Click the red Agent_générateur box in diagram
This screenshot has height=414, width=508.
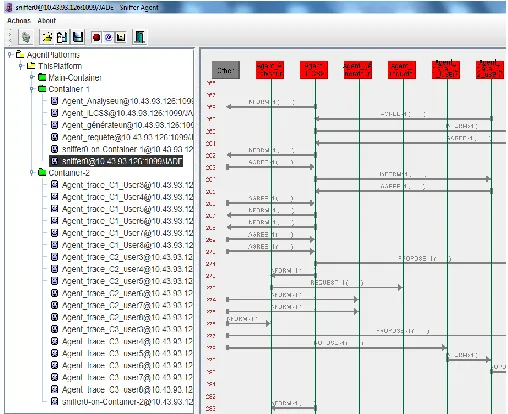click(358, 70)
